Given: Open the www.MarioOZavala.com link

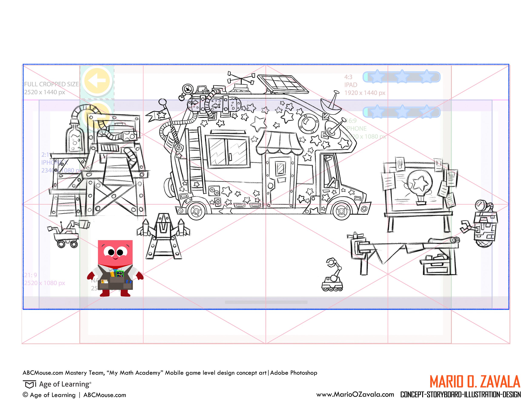Looking at the screenshot, I should coord(355,395).
